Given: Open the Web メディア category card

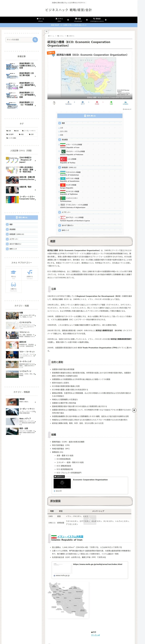Looking at the screenshot, I should click(x=22, y=421).
